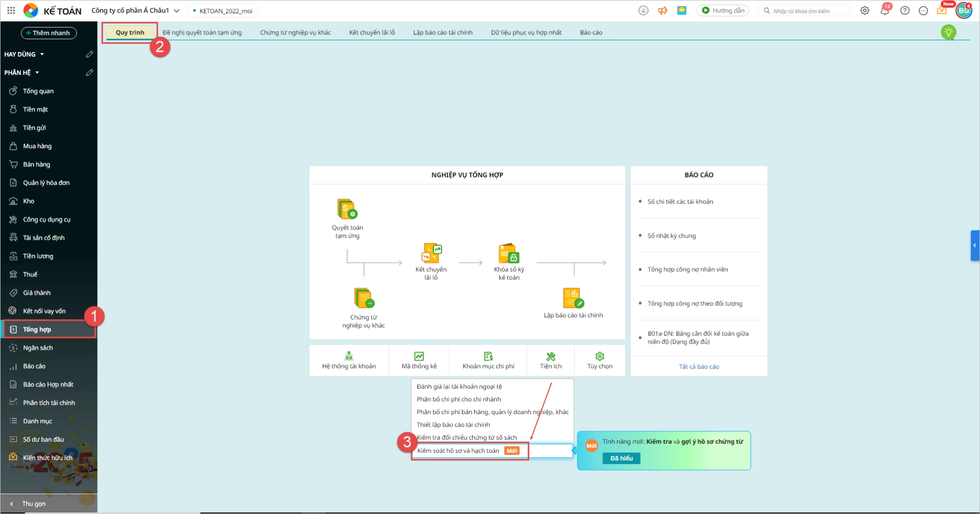Edit the HAY DÙNG section pencil icon
The image size is (980, 514).
point(89,54)
